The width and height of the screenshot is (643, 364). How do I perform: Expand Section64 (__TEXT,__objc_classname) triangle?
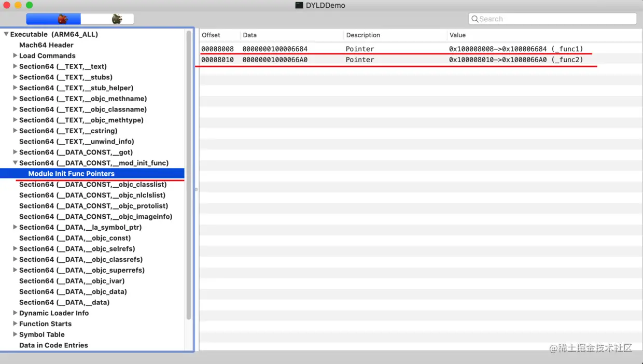(x=15, y=109)
